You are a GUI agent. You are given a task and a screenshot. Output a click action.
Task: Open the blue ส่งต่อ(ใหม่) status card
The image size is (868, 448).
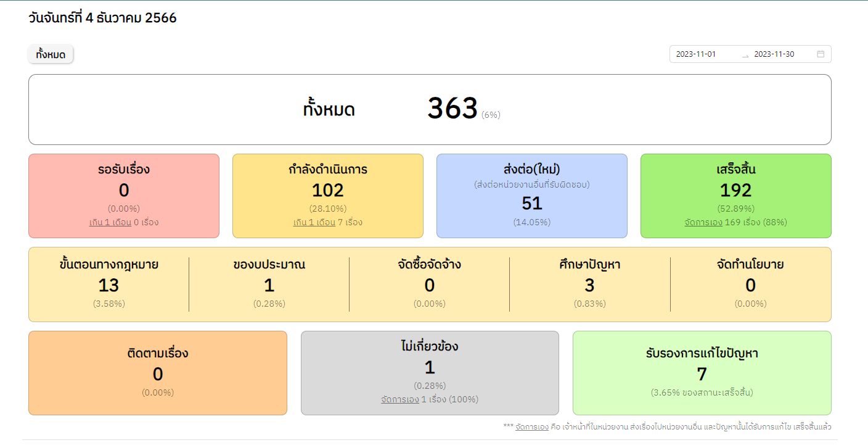click(x=531, y=196)
